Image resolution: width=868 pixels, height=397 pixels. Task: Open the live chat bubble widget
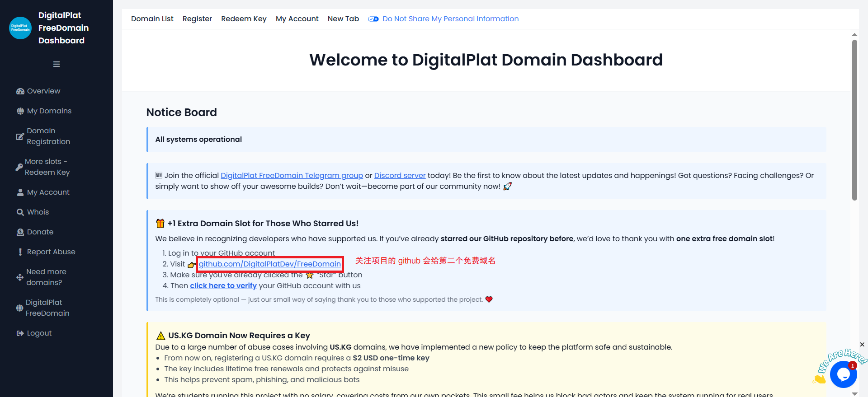pos(843,374)
